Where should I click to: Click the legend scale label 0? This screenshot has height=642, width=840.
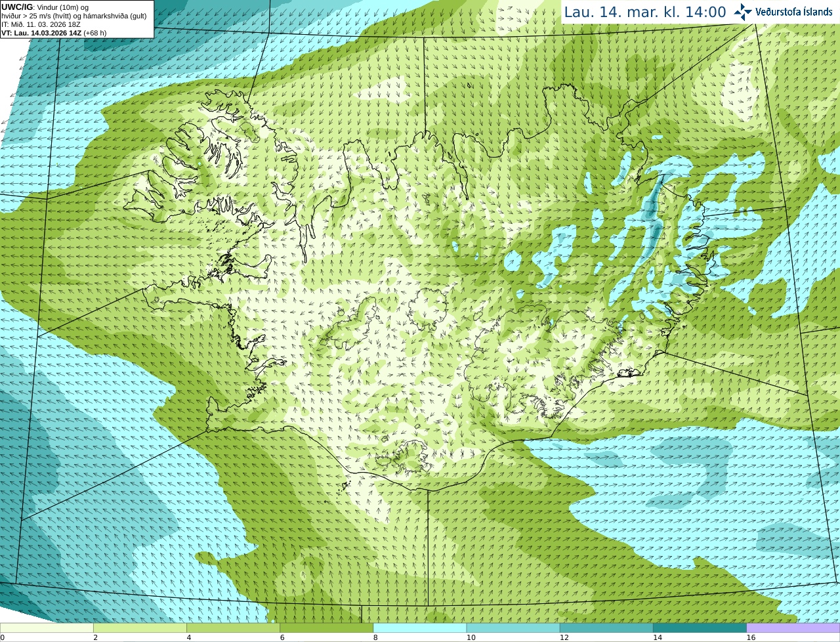click(2, 637)
